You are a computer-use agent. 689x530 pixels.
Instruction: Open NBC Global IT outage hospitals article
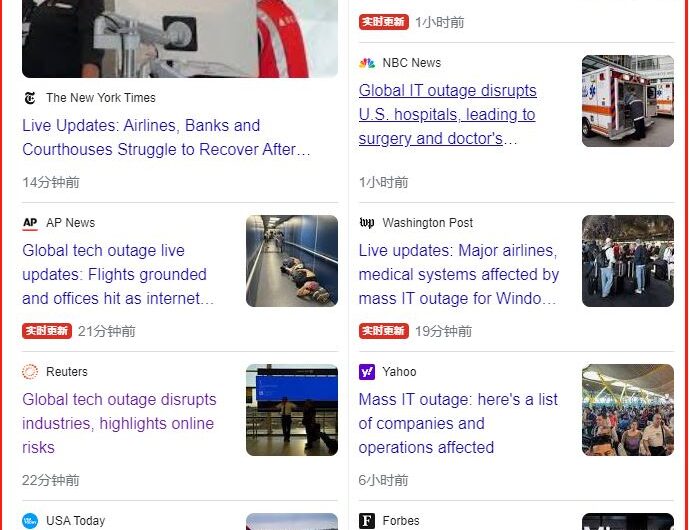pos(447,114)
